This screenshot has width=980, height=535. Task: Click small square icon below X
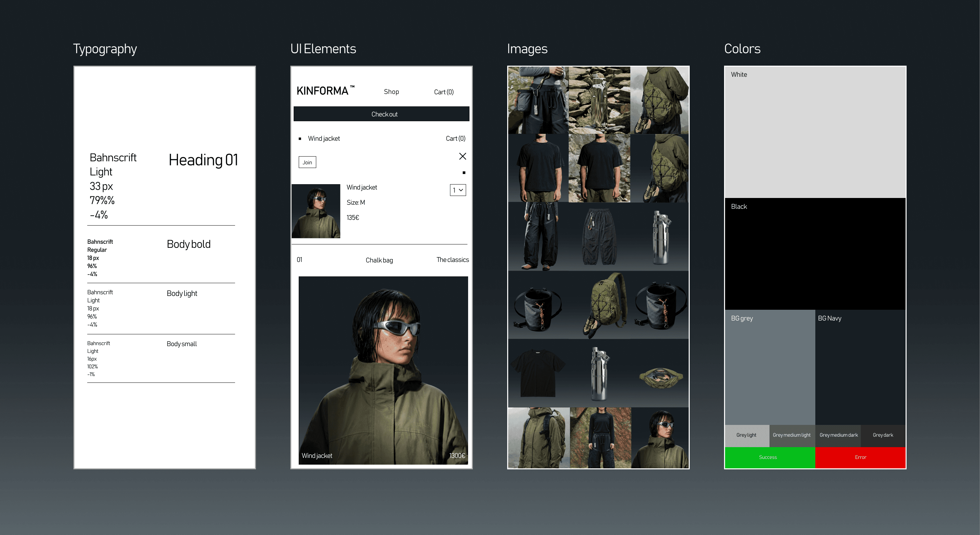click(464, 173)
